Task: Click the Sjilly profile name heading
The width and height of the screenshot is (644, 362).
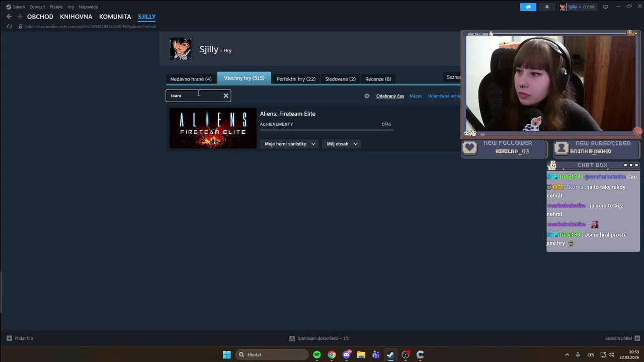Action: coord(209,49)
